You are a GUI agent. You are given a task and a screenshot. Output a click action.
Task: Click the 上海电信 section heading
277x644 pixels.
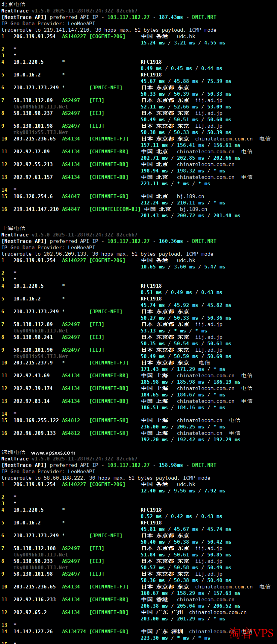point(13,228)
